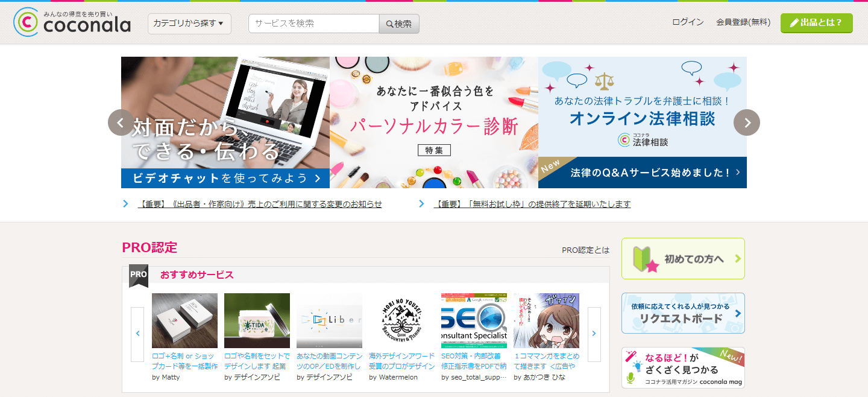The image size is (868, 397).
Task: Open ロゴ+名刺 or ショップカード service title
Action: 184,361
